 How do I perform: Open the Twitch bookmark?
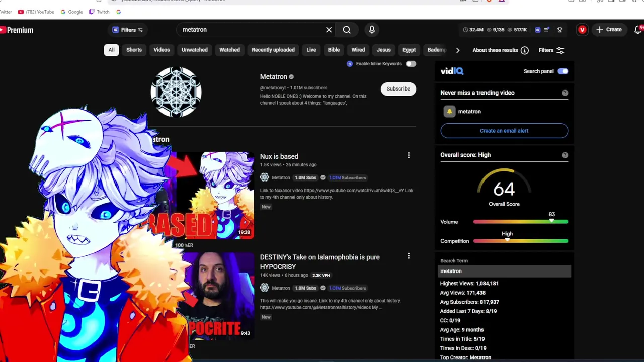99,12
